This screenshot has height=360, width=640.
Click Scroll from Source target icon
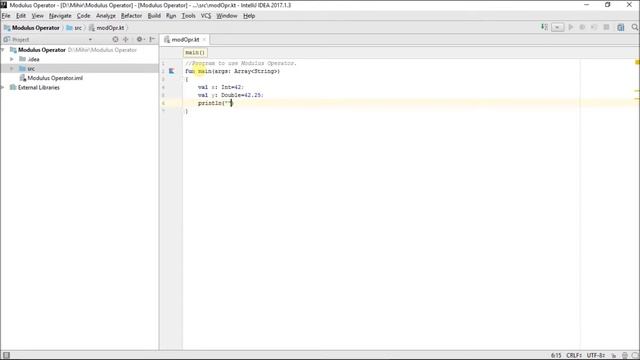click(116, 40)
